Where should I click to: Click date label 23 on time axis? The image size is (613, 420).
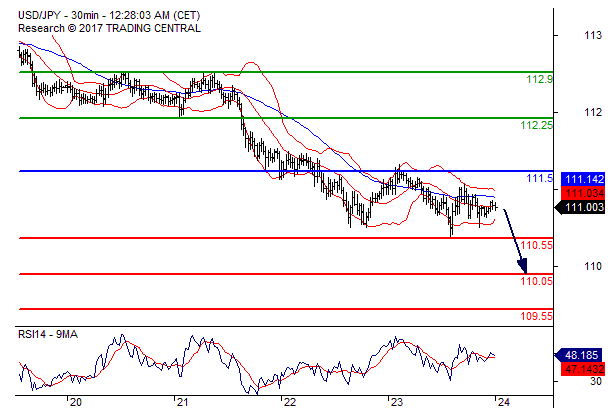click(396, 402)
